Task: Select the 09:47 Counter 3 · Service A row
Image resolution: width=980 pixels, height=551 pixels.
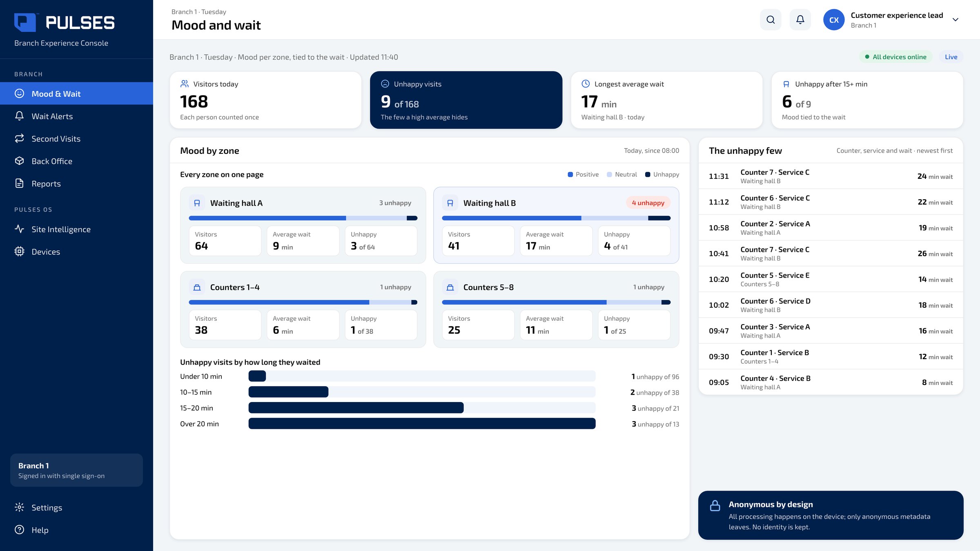Action: (x=831, y=330)
